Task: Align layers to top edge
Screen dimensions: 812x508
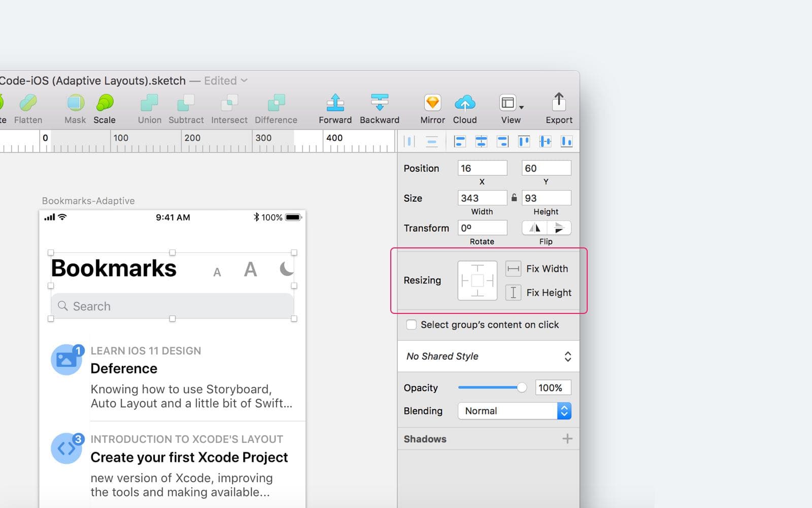Action: (x=524, y=141)
